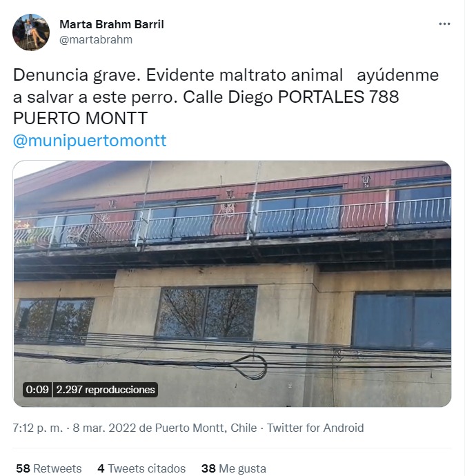Play the embedded building video
Viewport: 465px width, 476px height.
232,284
